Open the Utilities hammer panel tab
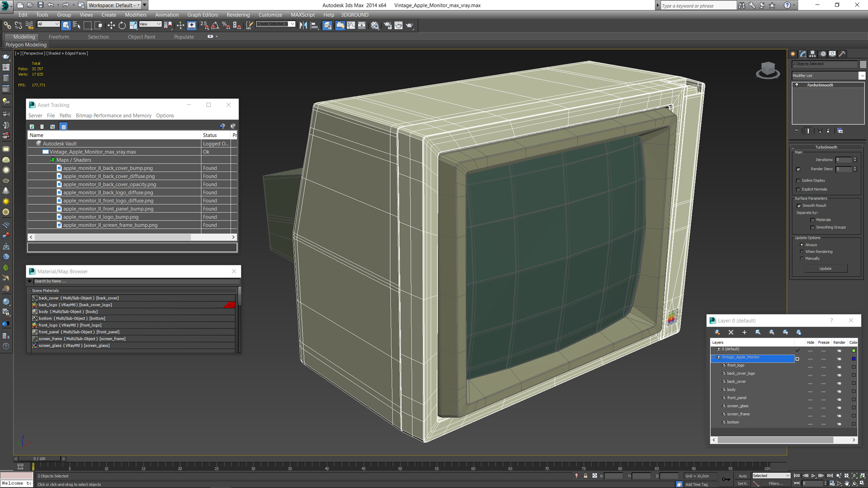This screenshot has width=868, height=488. [x=842, y=54]
